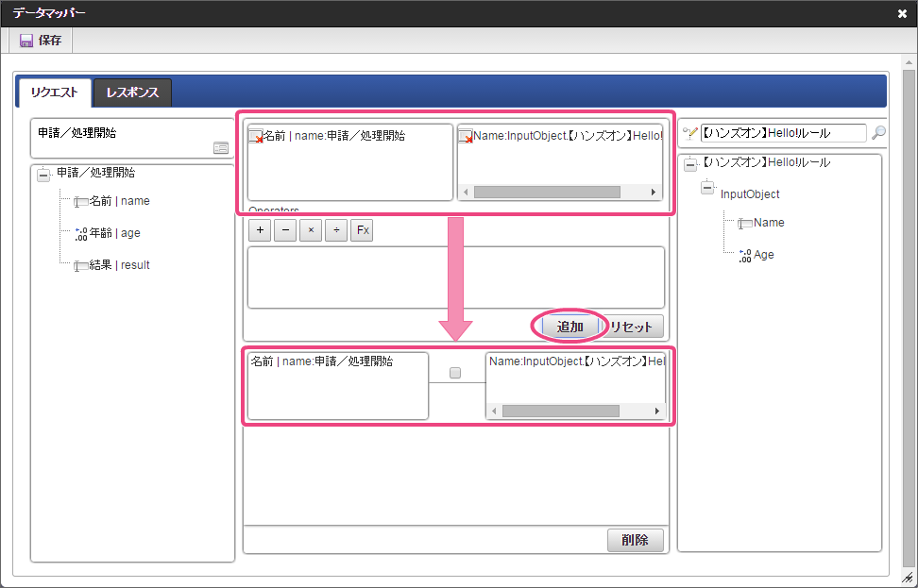Click the text field icon beside Name
This screenshot has height=588, width=918.
click(x=745, y=224)
